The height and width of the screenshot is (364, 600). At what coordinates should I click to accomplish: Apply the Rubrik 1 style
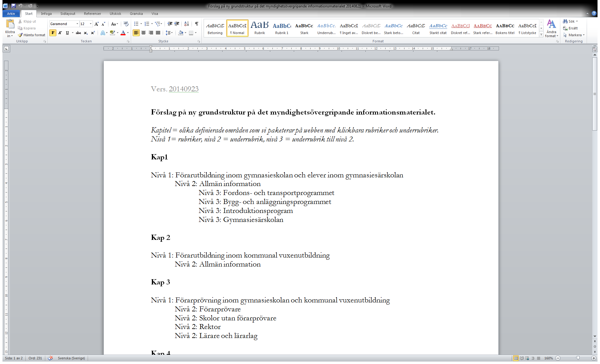[x=282, y=28]
